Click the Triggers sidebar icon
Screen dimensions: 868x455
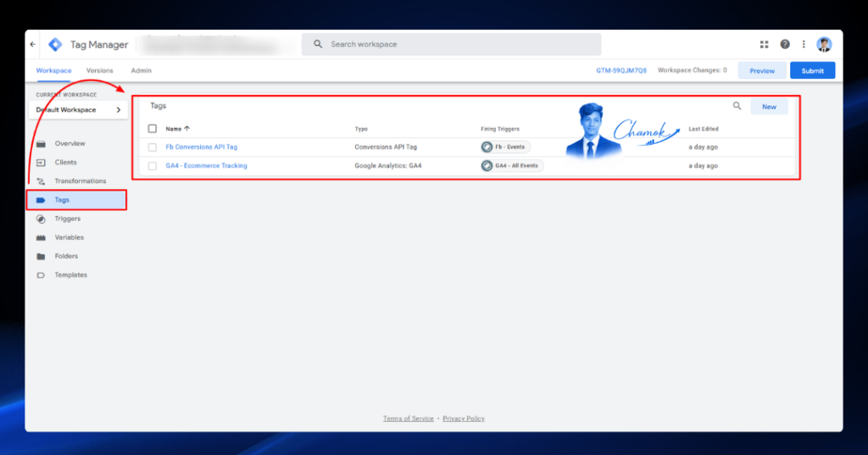click(x=41, y=219)
